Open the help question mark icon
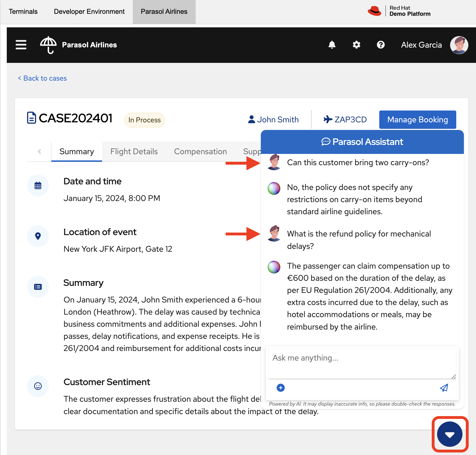The height and width of the screenshot is (455, 476). (381, 45)
